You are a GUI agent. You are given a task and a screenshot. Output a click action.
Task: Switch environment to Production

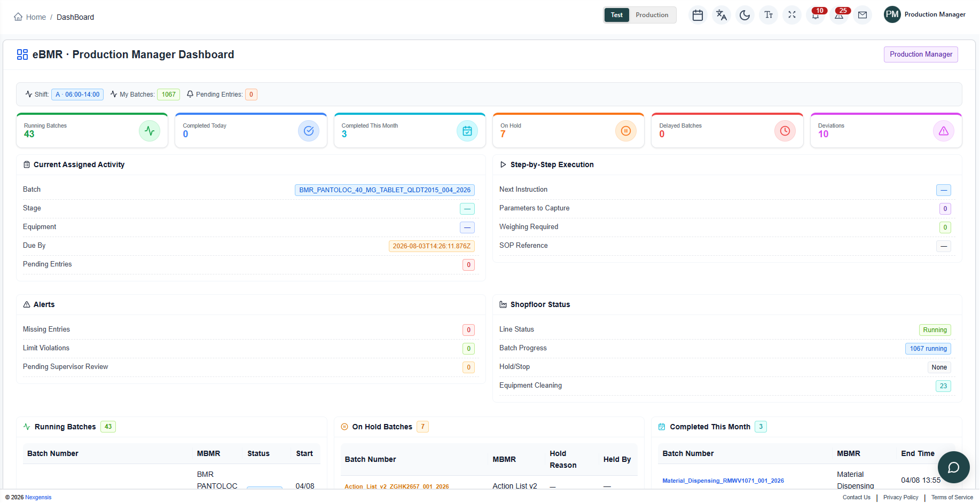point(652,15)
